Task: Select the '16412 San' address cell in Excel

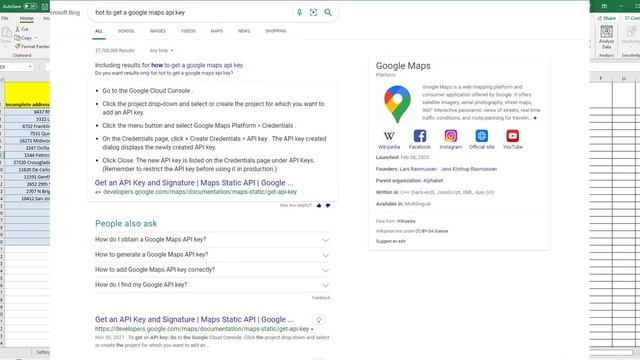Action: point(27,199)
